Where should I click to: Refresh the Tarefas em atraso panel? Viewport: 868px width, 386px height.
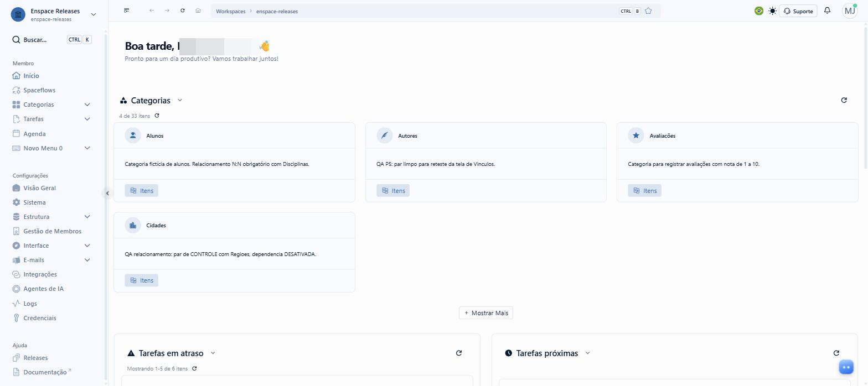pyautogui.click(x=458, y=353)
